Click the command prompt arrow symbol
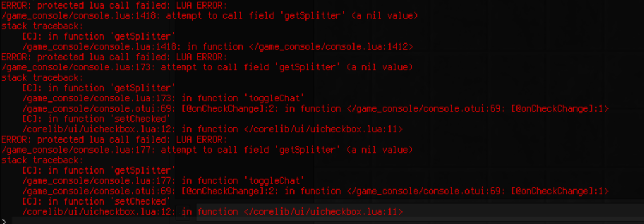This screenshot has width=644, height=224. point(4,221)
